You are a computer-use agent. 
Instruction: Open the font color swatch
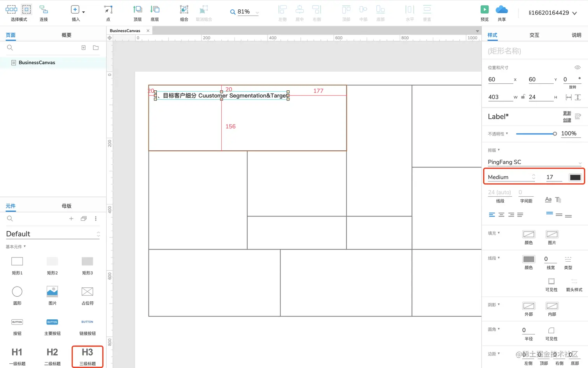(575, 177)
